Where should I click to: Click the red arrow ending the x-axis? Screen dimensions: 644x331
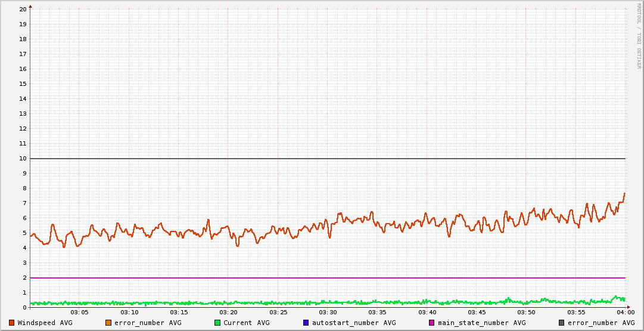coord(628,307)
